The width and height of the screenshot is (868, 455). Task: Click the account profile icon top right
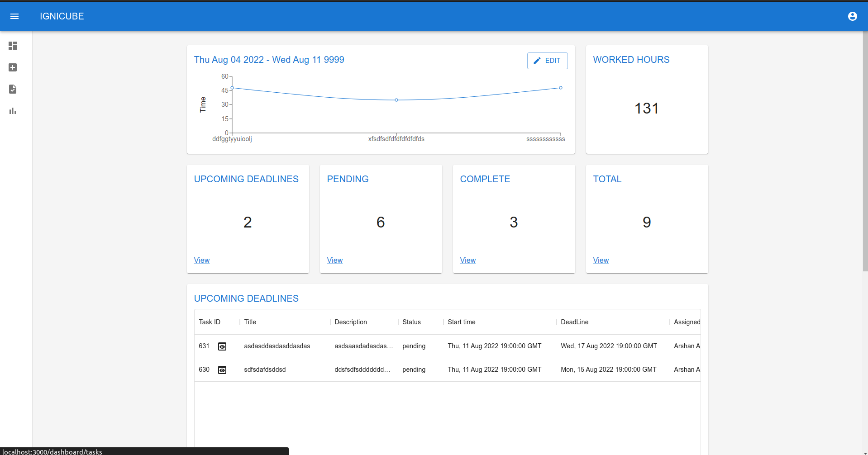(853, 16)
